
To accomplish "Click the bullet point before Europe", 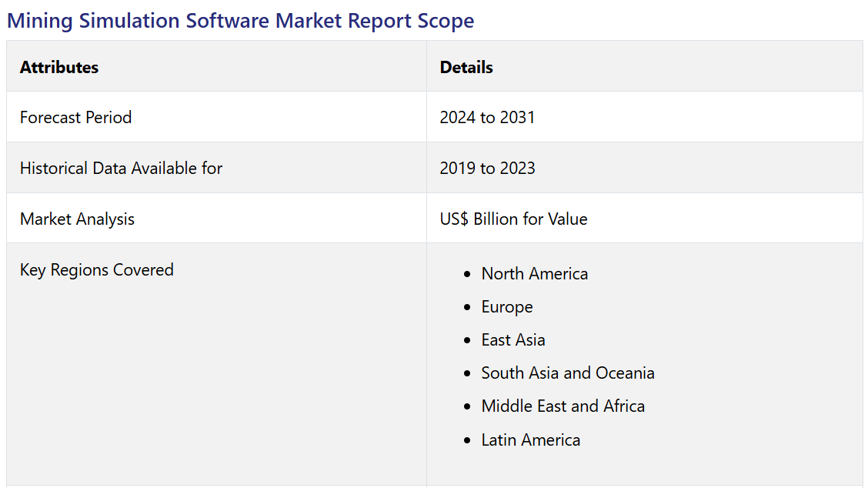I will click(467, 308).
